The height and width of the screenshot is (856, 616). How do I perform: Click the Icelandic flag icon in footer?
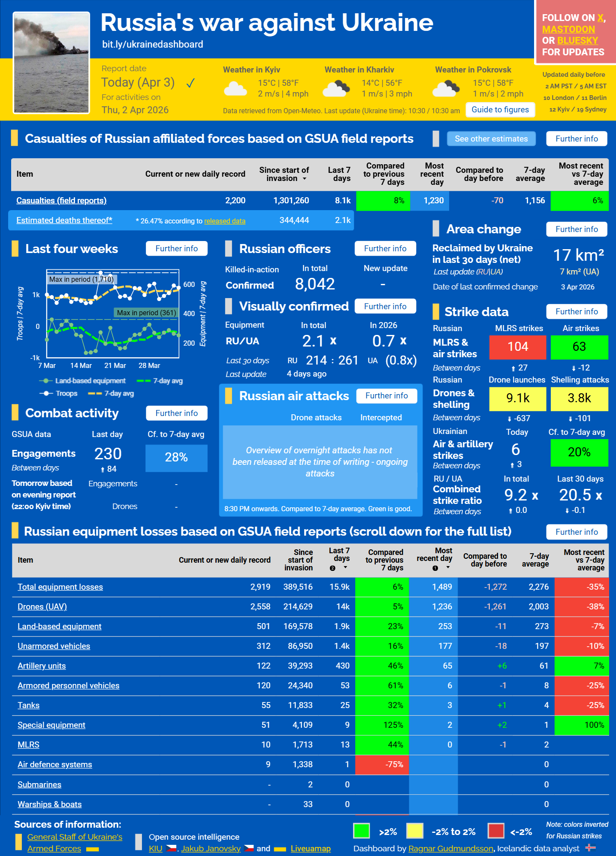pyautogui.click(x=590, y=848)
